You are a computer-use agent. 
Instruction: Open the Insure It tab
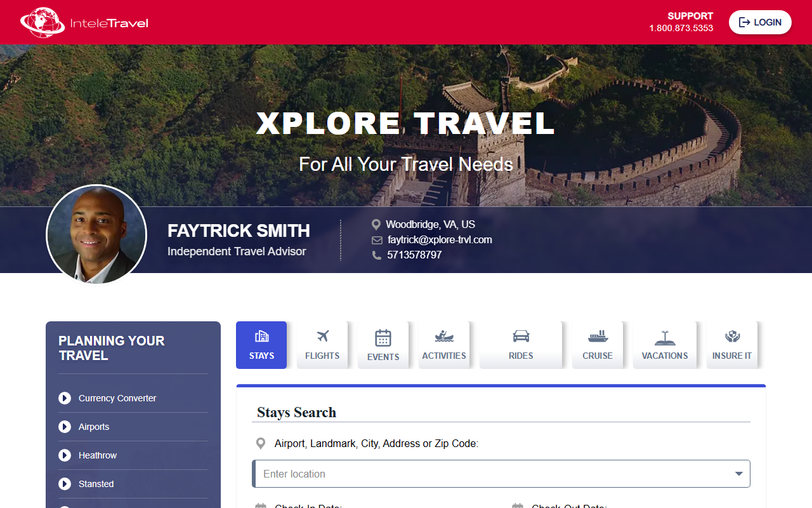[732, 345]
